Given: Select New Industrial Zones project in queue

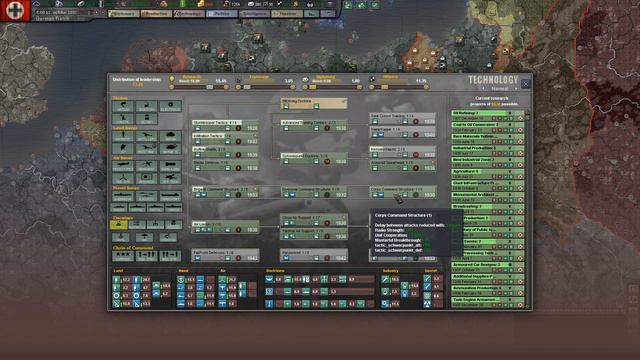Looking at the screenshot, I should click(488, 162).
